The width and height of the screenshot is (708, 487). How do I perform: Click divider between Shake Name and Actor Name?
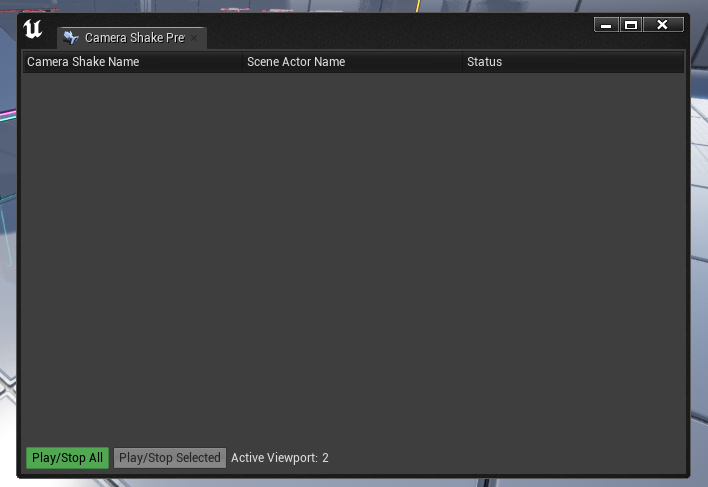tap(242, 62)
